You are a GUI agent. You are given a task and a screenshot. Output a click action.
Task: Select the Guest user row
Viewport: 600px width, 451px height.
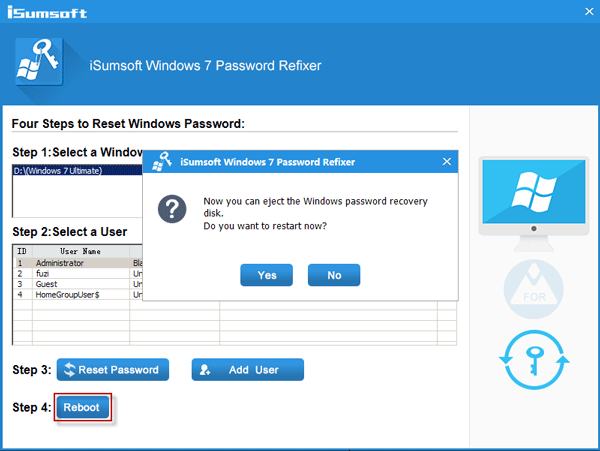point(78,284)
